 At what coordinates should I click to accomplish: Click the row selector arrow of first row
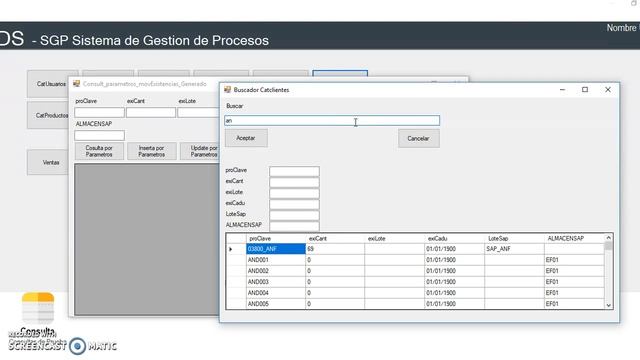pos(236,249)
